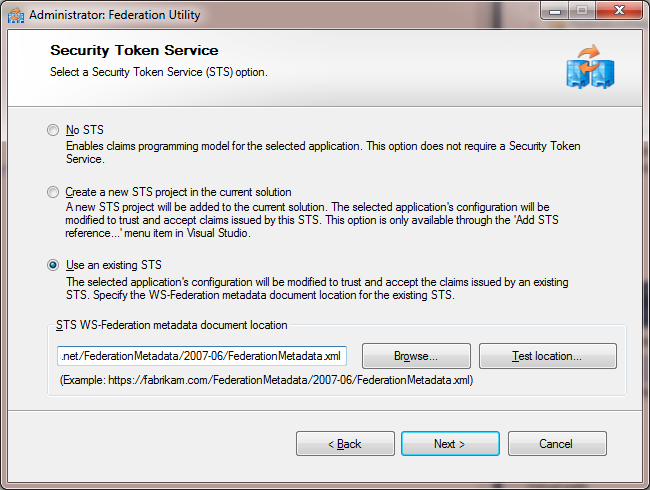The width and height of the screenshot is (650, 490).
Task: Close the Federation Utility window
Action: 619,10
